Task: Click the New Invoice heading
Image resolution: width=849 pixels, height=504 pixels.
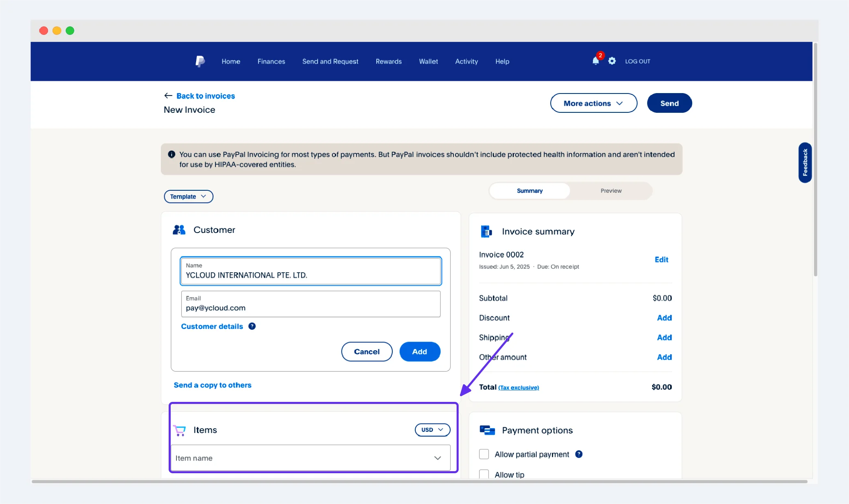Action: pos(189,110)
